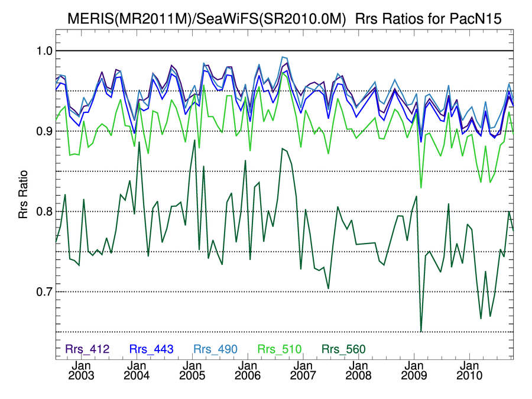
Task: Click the "Jan 2004" x-axis label
Action: (137, 371)
